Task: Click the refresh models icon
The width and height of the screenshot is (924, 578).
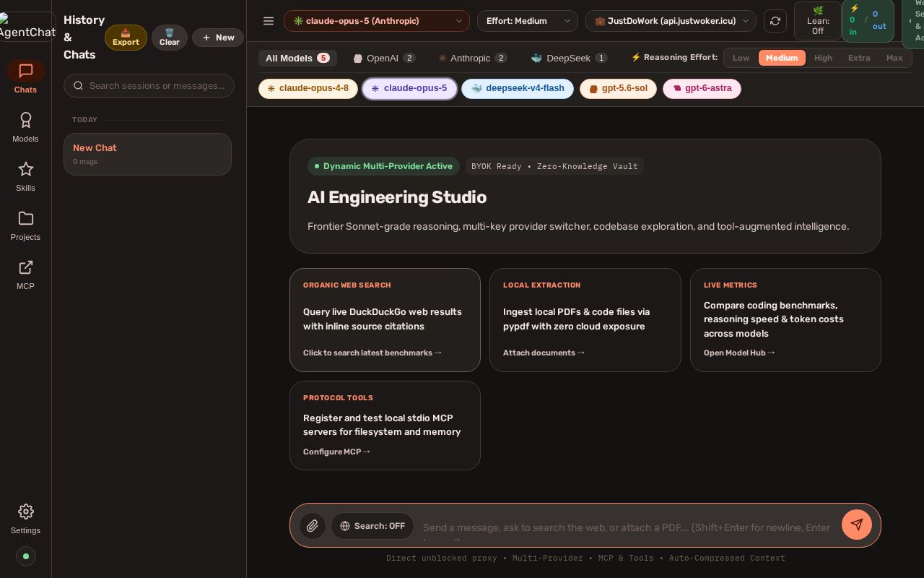Action: tap(775, 21)
